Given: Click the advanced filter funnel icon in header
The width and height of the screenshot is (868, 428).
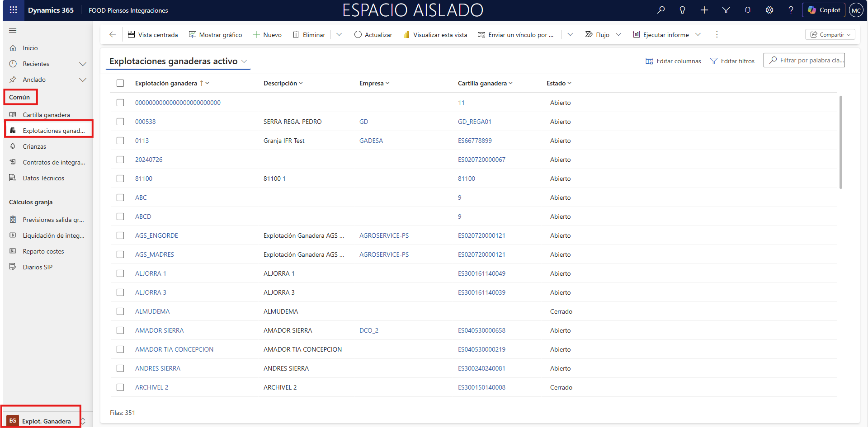Looking at the screenshot, I should (726, 10).
